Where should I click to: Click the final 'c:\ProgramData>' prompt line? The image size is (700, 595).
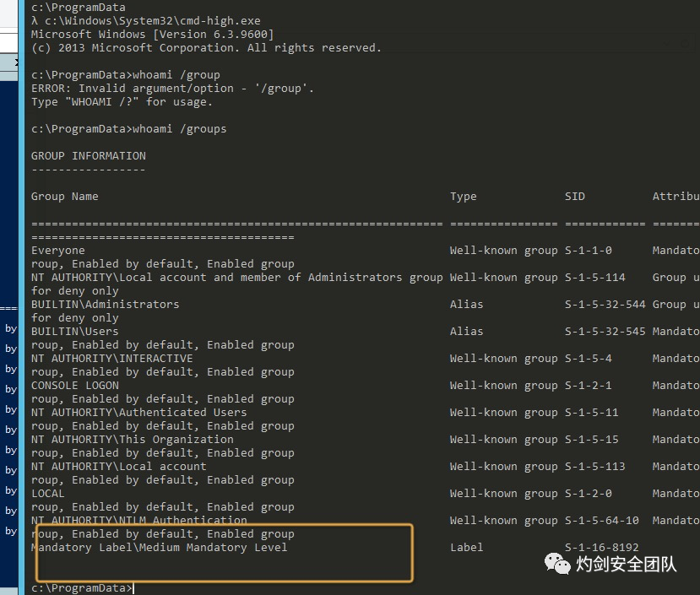click(82, 588)
